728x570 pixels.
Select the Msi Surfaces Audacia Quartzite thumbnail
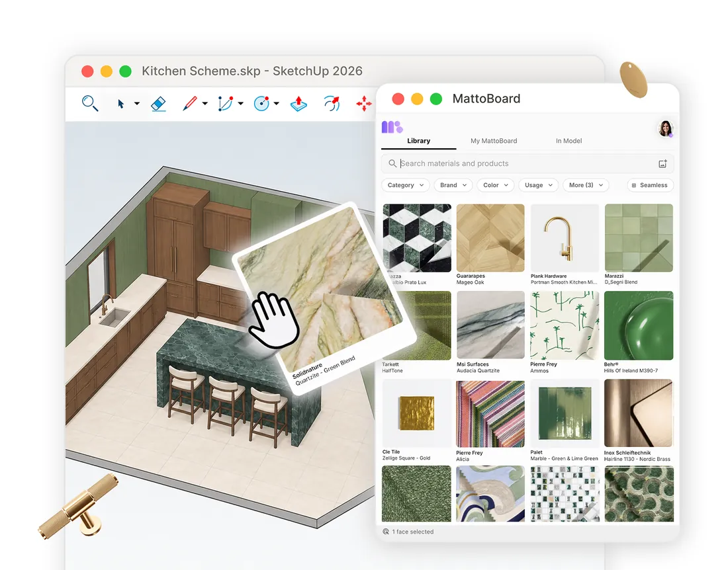[491, 325]
